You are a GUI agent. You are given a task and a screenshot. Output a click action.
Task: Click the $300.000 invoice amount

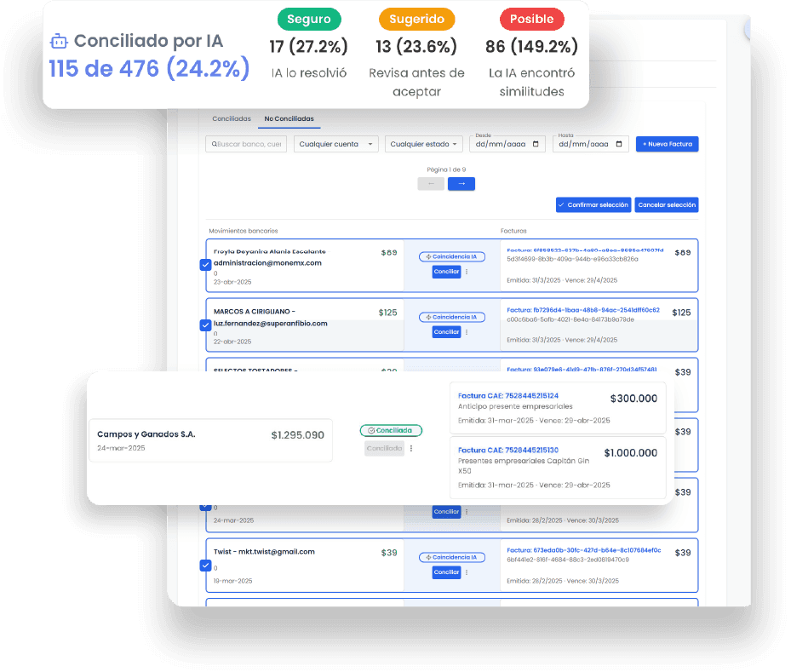tap(633, 399)
